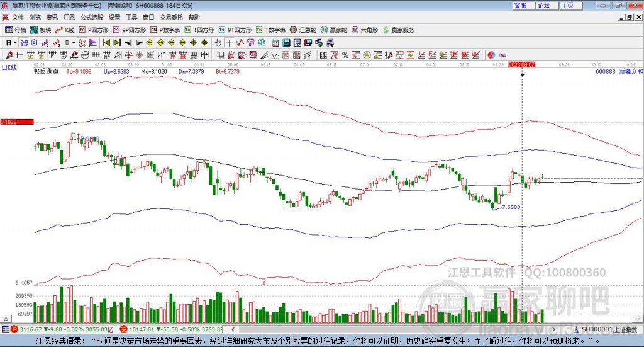The height and width of the screenshot is (347, 644).
Task: Click the 论坛 forum button
Action: [547, 5]
